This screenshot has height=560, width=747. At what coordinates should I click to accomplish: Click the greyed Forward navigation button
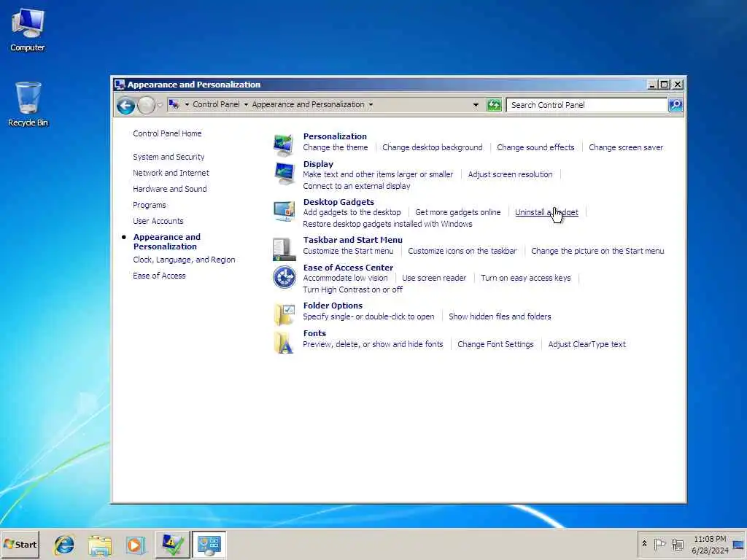pos(146,105)
